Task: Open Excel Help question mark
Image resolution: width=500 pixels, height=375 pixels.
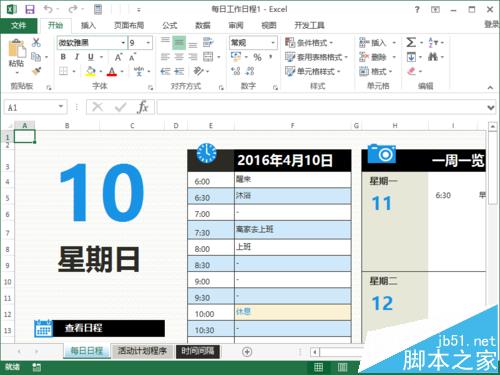Action: (417, 9)
